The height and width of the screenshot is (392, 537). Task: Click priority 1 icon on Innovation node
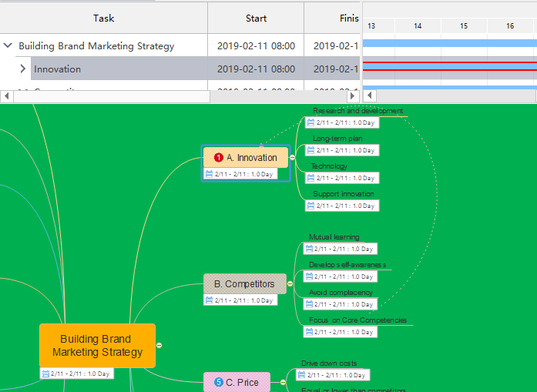[218, 158]
